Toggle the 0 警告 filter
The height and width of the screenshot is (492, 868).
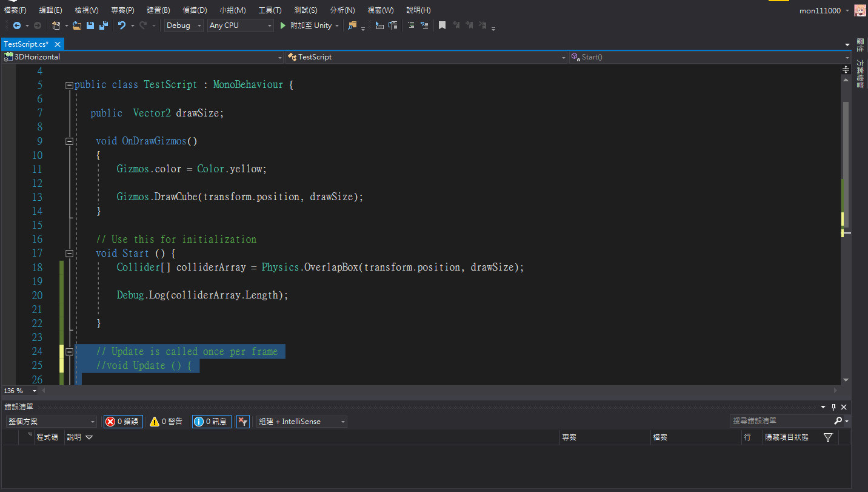tap(166, 420)
